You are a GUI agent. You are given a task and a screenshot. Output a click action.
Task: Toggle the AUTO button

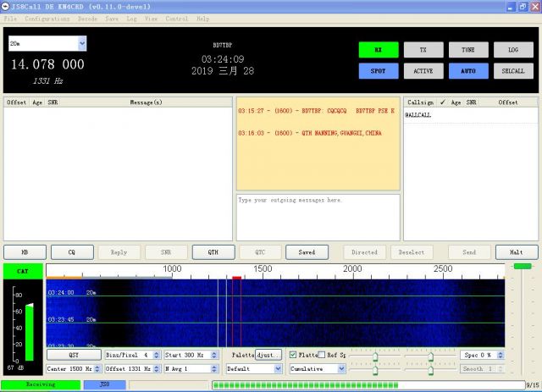[468, 71]
